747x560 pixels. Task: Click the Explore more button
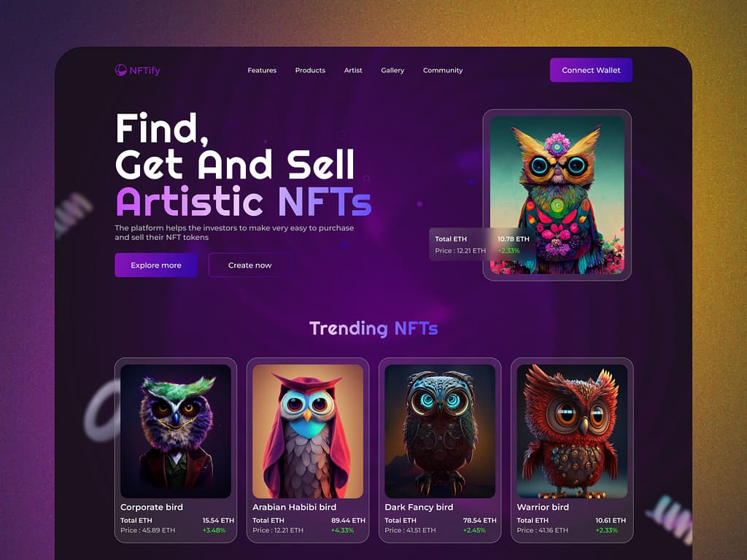[x=156, y=265]
